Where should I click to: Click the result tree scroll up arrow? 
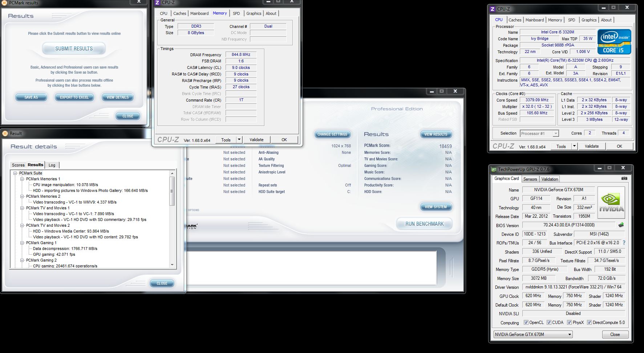tap(172, 173)
